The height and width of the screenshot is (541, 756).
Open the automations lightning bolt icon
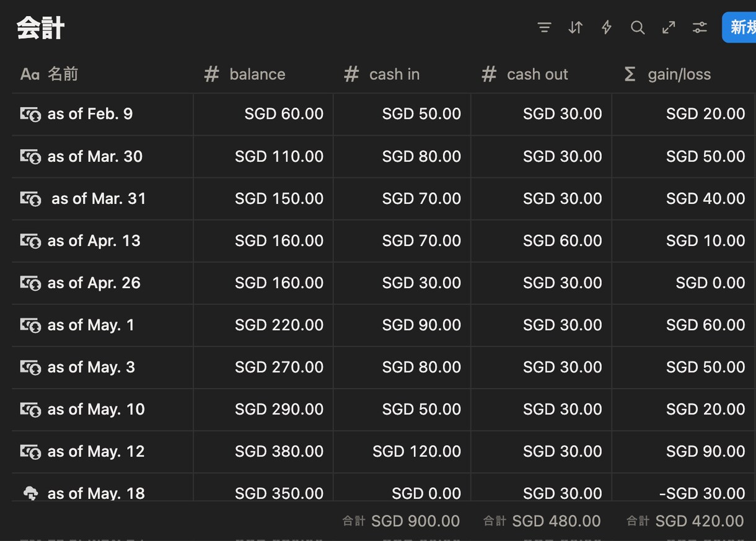pos(607,27)
